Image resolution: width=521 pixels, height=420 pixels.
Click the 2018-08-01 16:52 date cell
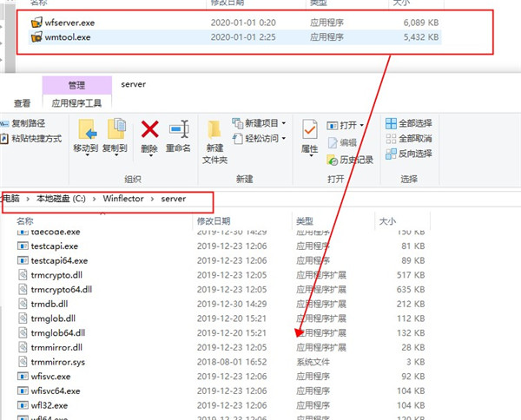pos(232,362)
